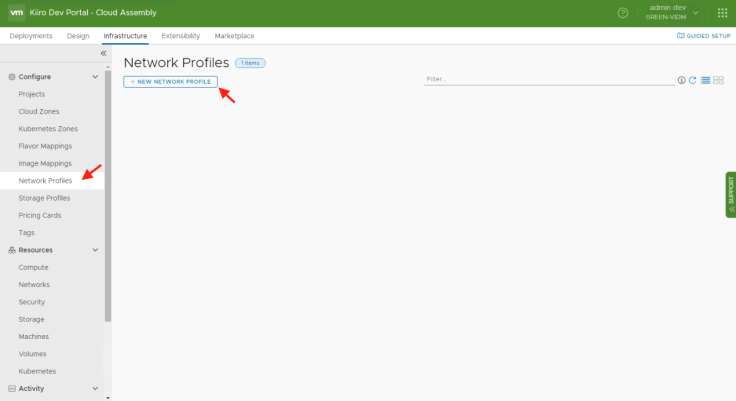Open Storage under Resources
736x401 pixels.
click(31, 319)
